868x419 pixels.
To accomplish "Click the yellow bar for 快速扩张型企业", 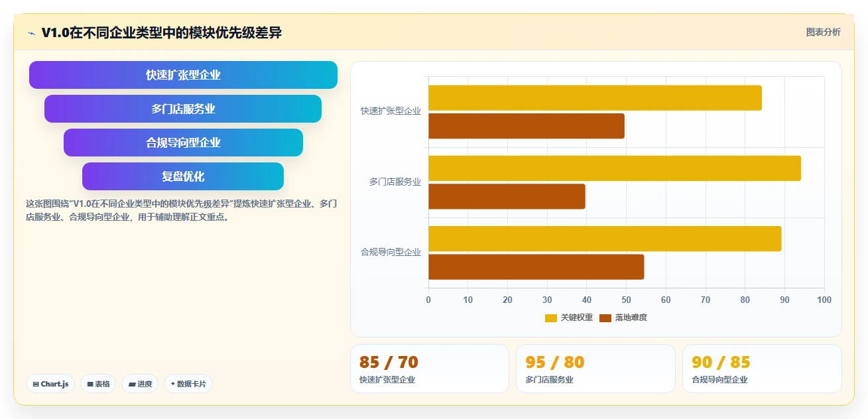I will click(x=595, y=98).
